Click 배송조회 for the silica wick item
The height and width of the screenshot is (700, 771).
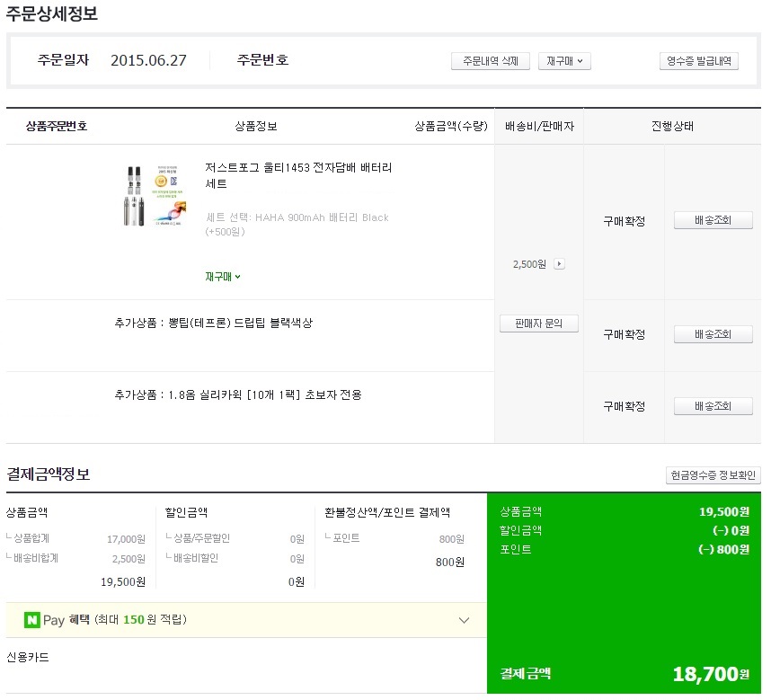point(713,406)
